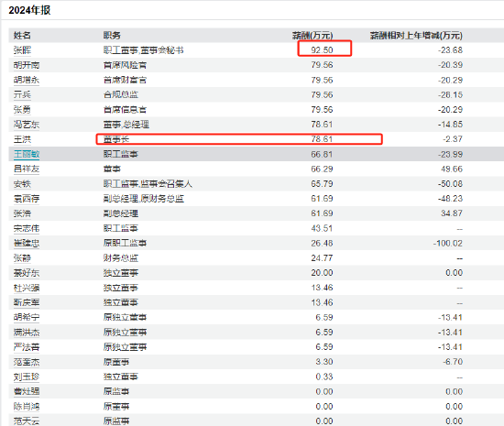Select the 合规总监 position cell
The width and height of the screenshot is (504, 426).
(121, 94)
